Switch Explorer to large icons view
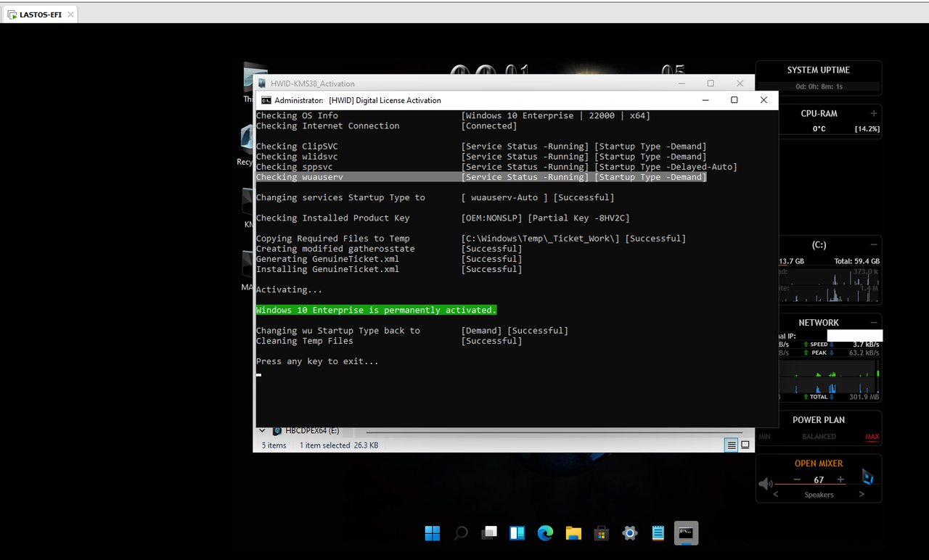The width and height of the screenshot is (929, 560). 745,445
